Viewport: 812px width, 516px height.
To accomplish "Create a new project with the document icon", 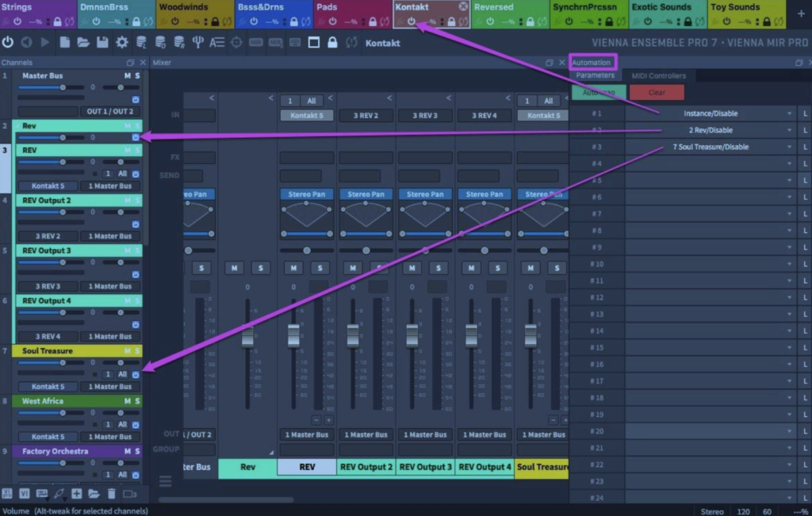I will coord(65,43).
